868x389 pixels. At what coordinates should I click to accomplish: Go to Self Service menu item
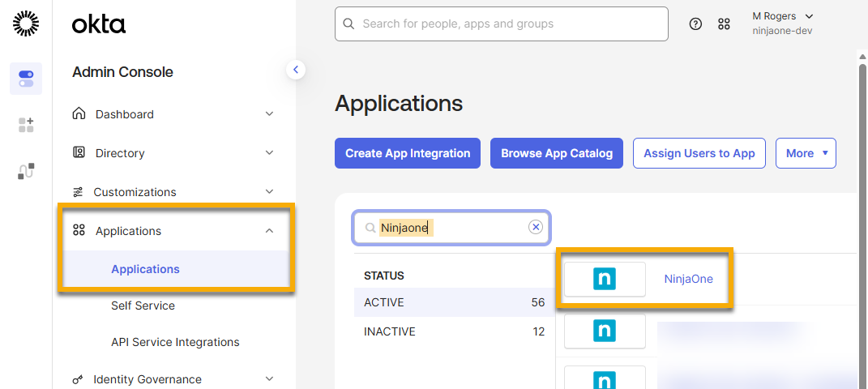click(143, 306)
